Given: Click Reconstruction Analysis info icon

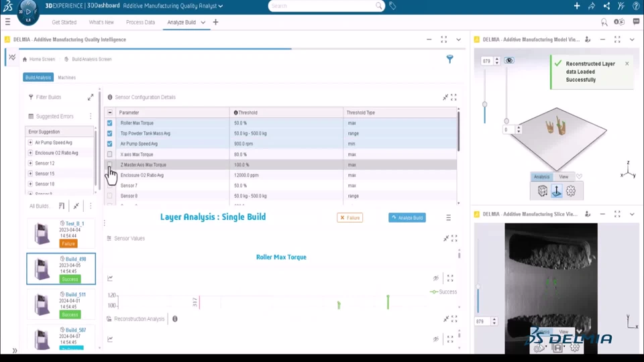Looking at the screenshot, I should pyautogui.click(x=175, y=319).
